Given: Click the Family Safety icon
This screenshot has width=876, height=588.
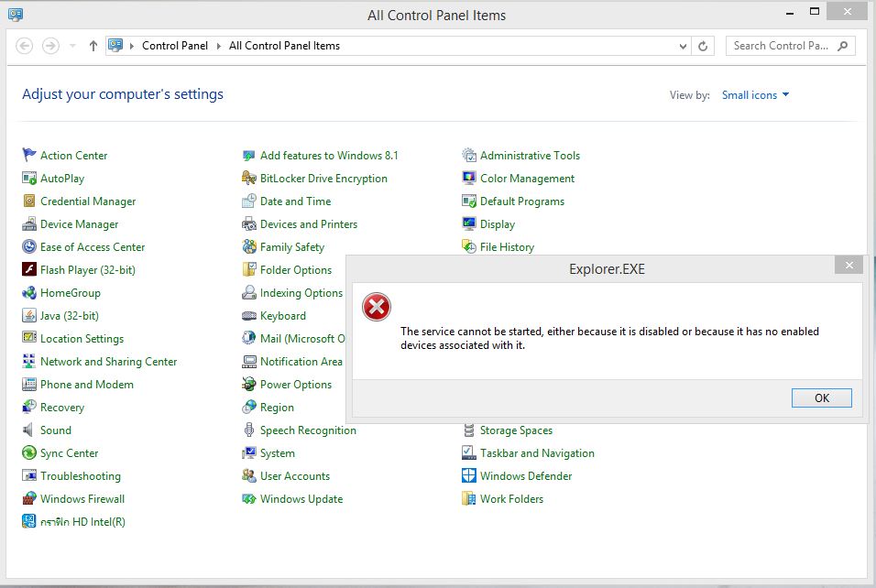Looking at the screenshot, I should point(249,246).
